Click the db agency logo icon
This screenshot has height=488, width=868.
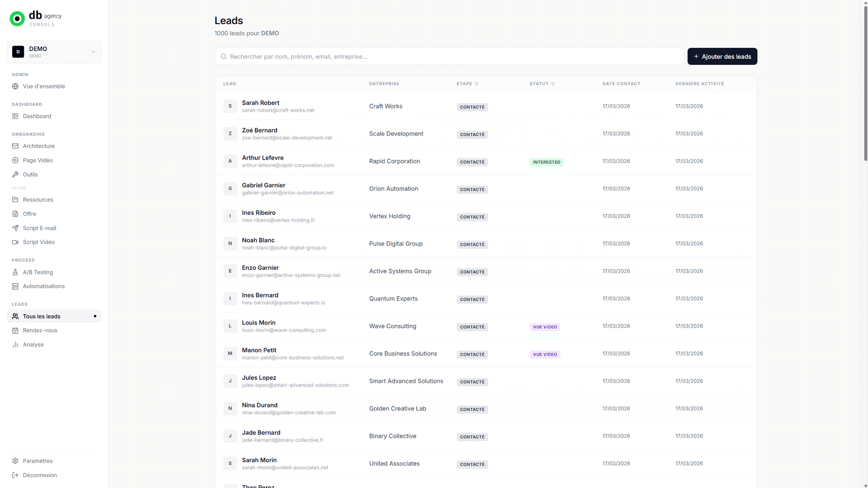17,19
